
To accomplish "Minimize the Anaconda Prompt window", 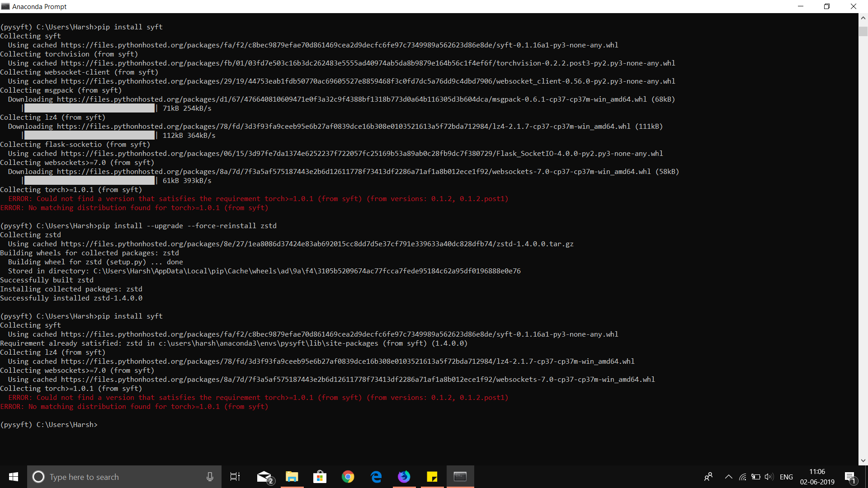I will pos(801,6).
